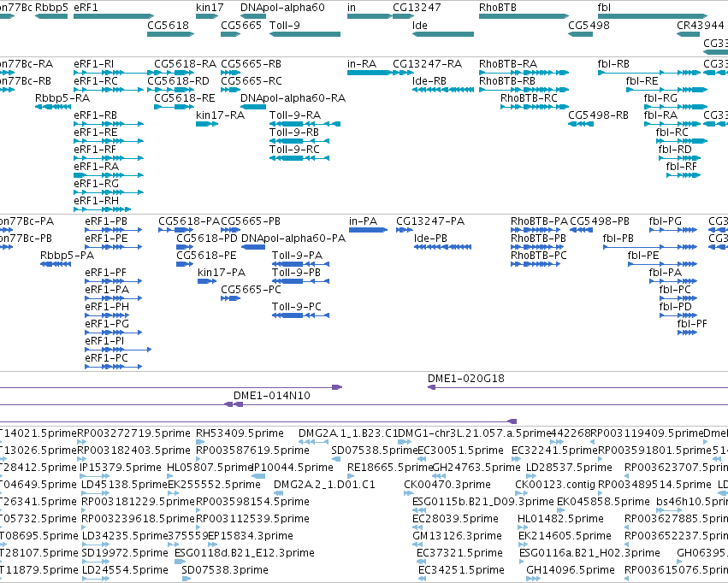Click the eRF1 gene span bar

click(114, 16)
